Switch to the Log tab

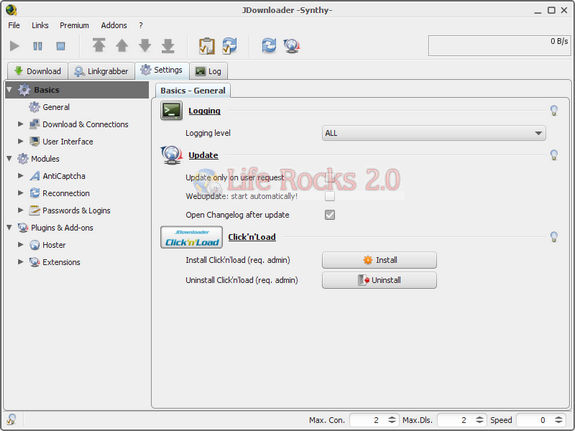pos(208,71)
